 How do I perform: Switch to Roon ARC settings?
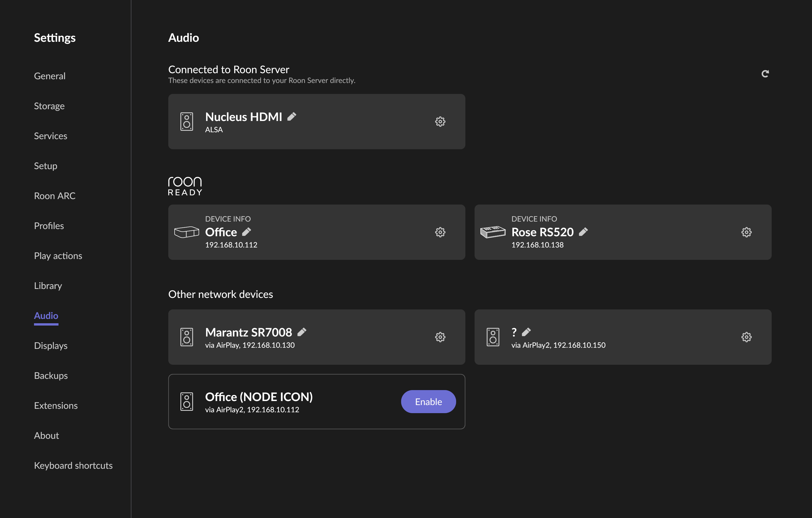(55, 196)
